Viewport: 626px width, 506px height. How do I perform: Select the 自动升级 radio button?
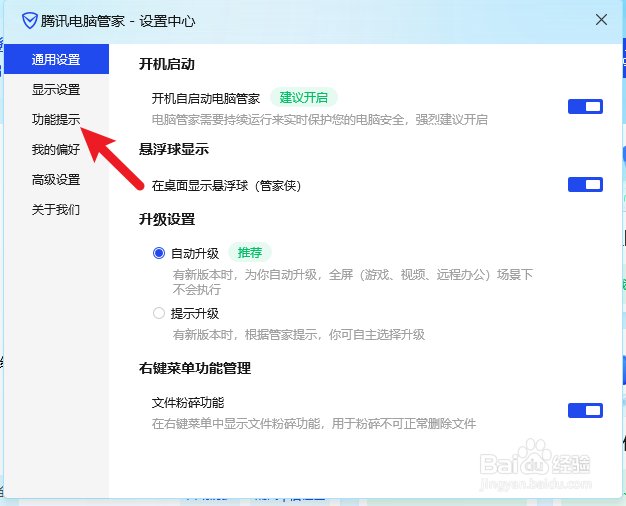pyautogui.click(x=159, y=253)
